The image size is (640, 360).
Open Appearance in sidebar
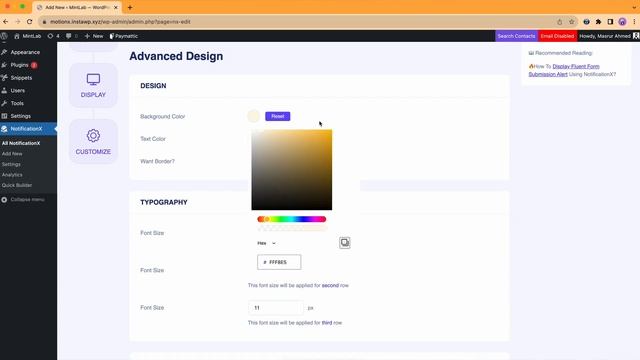pyautogui.click(x=25, y=52)
